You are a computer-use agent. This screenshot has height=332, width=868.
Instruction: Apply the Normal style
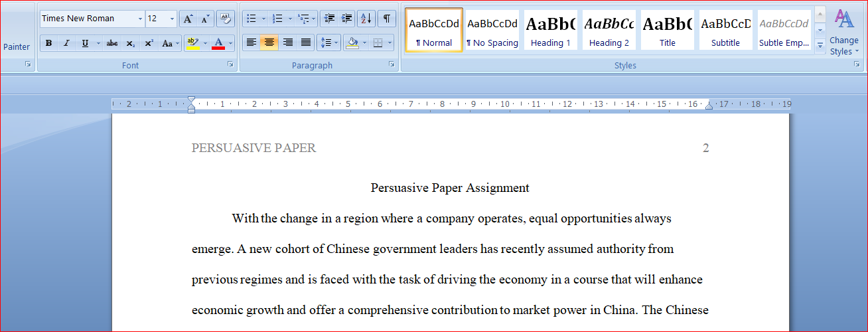pos(434,31)
